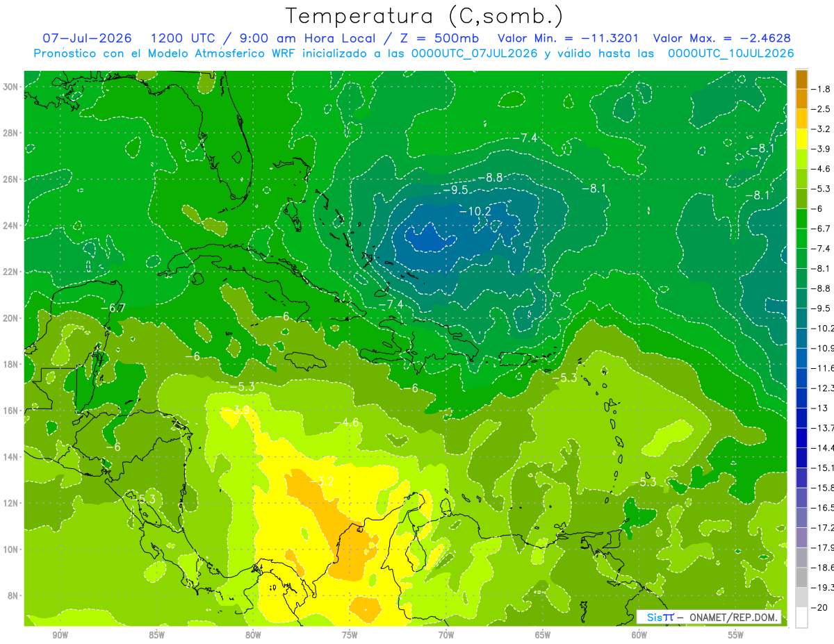The height and width of the screenshot is (644, 834).
Task: Click the 18N latitude axis label
Action: pyautogui.click(x=12, y=364)
